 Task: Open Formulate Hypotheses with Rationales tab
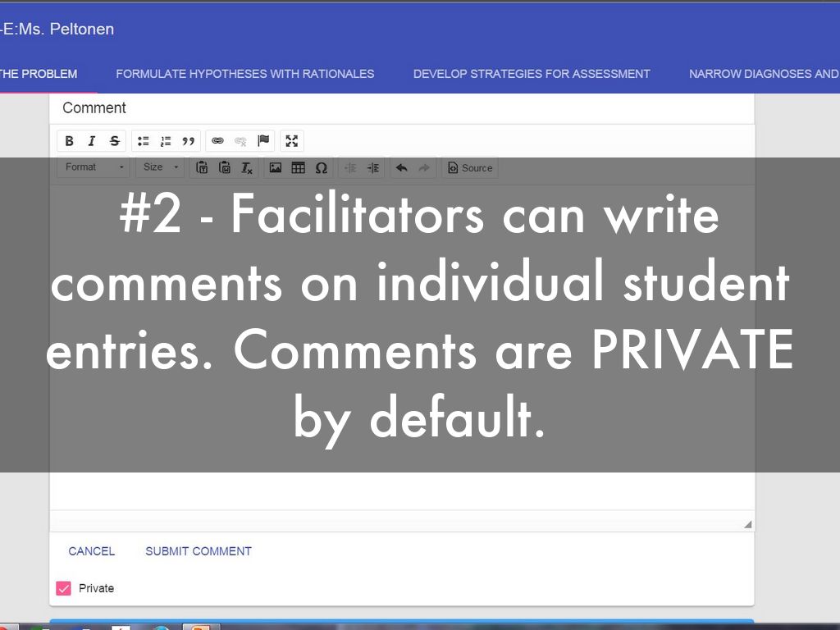244,74
